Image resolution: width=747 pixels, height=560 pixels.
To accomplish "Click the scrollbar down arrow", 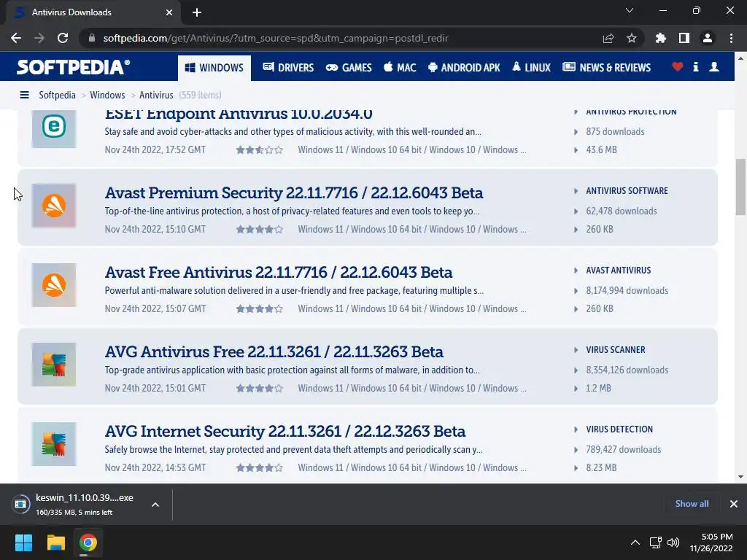I will point(740,476).
